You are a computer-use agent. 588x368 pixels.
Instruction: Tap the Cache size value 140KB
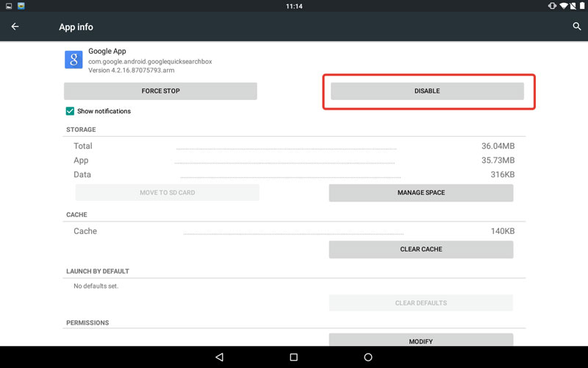coord(503,231)
